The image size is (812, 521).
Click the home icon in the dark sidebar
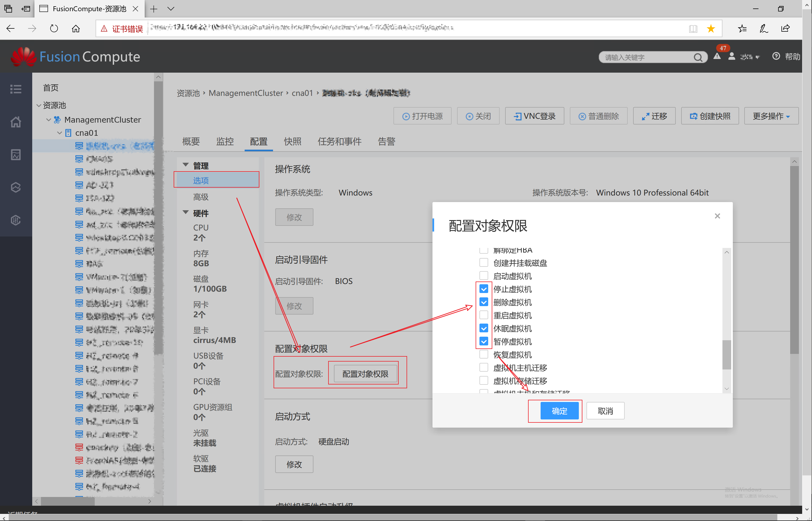[16, 122]
